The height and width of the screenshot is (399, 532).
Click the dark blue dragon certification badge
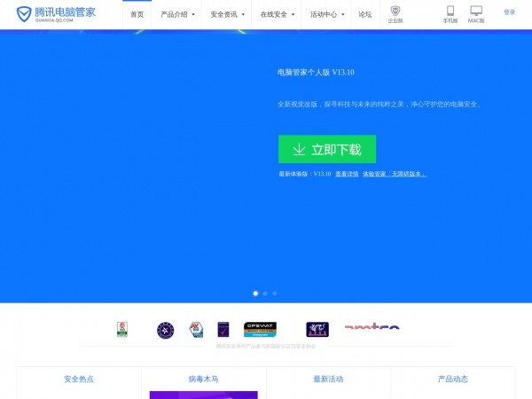[317, 330]
